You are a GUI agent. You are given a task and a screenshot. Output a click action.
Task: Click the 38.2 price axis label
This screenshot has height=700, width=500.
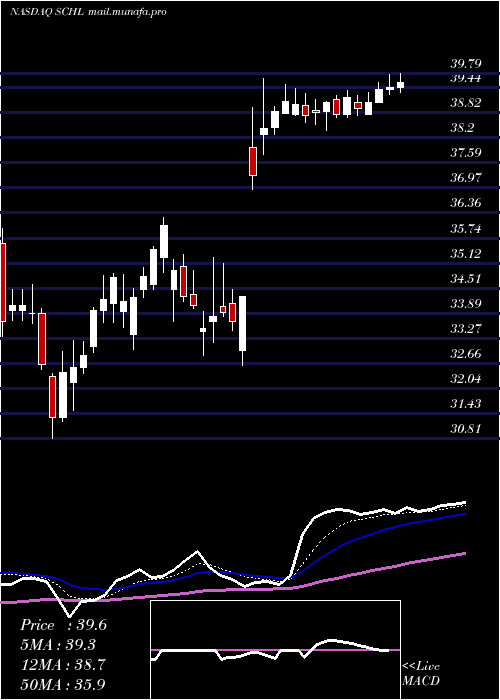(462, 129)
